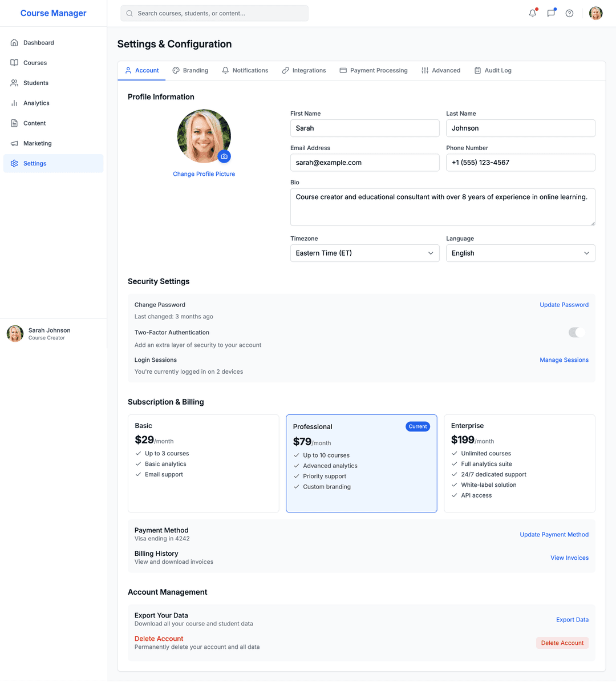Open the Language dropdown

[520, 253]
